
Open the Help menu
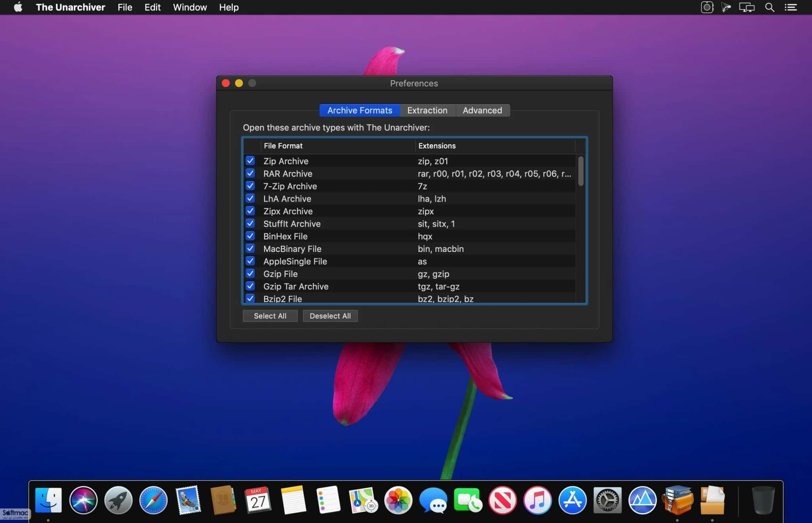pos(229,7)
